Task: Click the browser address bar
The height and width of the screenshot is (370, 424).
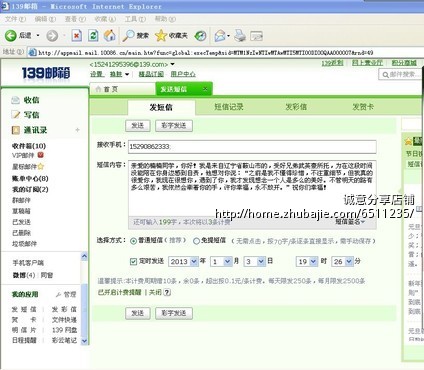Action: [226, 52]
